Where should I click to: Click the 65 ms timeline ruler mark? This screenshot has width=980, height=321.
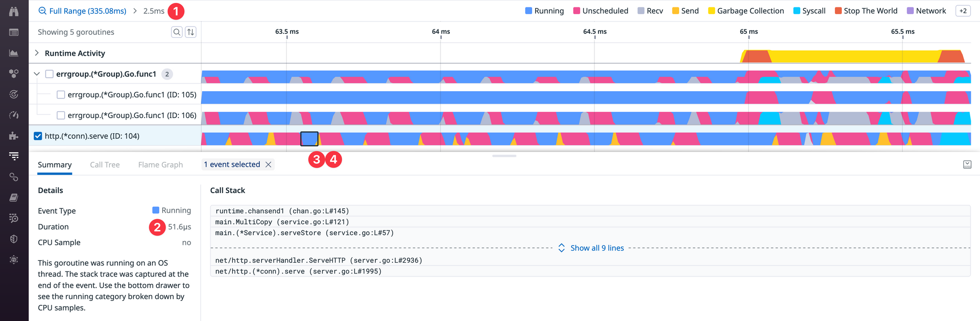[x=749, y=32]
